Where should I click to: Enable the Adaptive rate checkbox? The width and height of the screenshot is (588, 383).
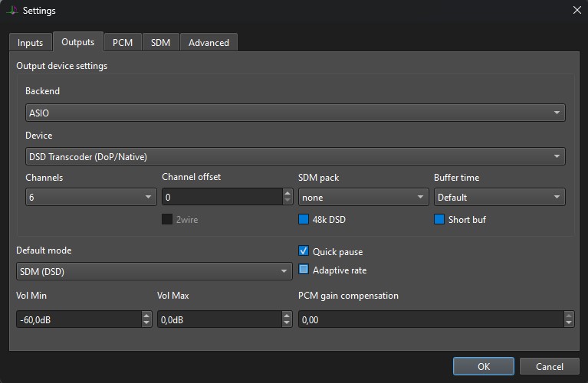tap(304, 270)
